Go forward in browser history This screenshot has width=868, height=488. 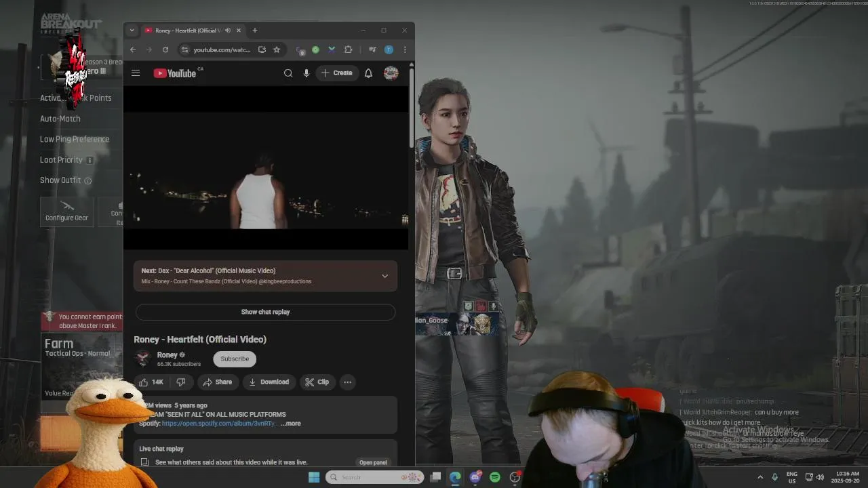pyautogui.click(x=149, y=49)
